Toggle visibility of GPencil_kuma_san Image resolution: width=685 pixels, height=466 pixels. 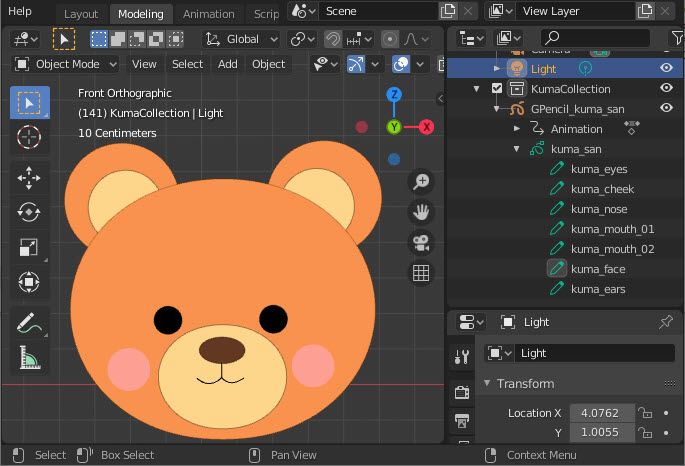pyautogui.click(x=666, y=109)
